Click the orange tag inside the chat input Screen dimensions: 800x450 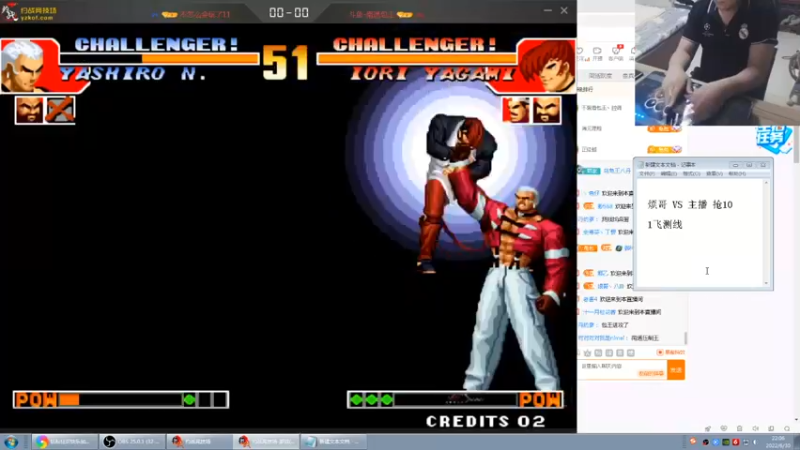click(x=651, y=373)
